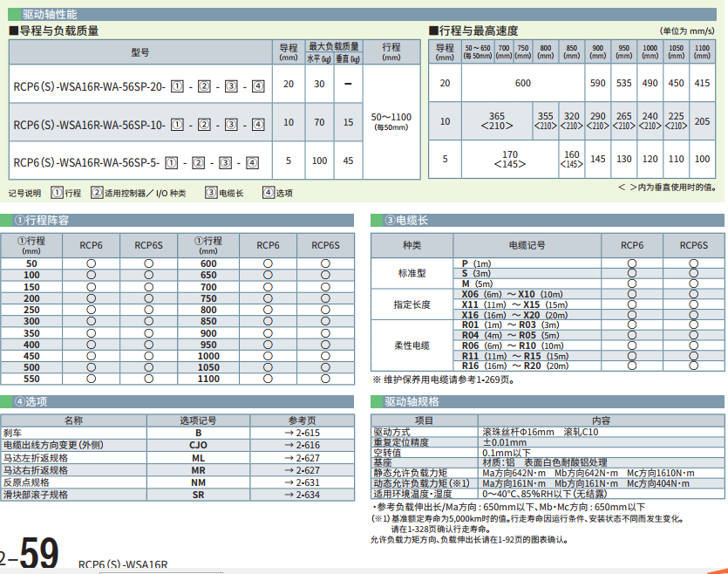Screen dimensions: 728x574
Task: Select the 导程与负载质量 heading
Action: pyautogui.click(x=54, y=31)
